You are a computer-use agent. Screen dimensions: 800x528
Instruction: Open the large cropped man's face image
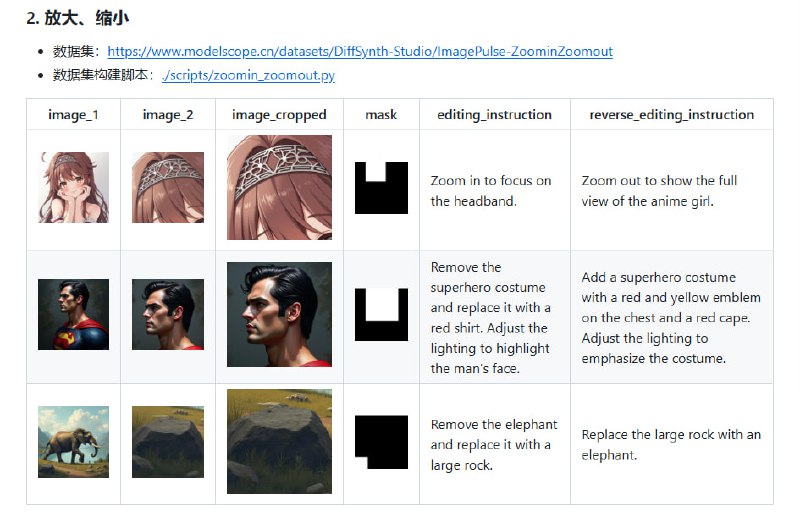(280, 314)
